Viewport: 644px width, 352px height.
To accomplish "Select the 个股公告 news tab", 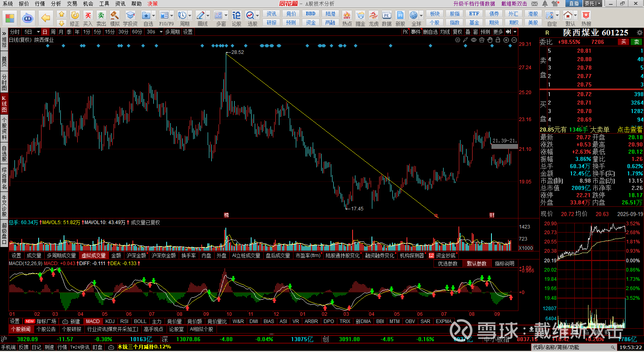I will click(x=46, y=329).
